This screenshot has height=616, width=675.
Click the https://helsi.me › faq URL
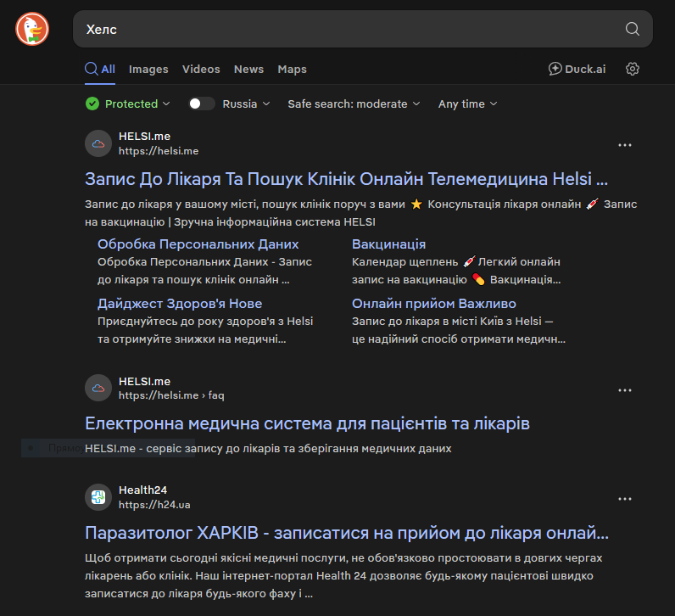(171, 395)
